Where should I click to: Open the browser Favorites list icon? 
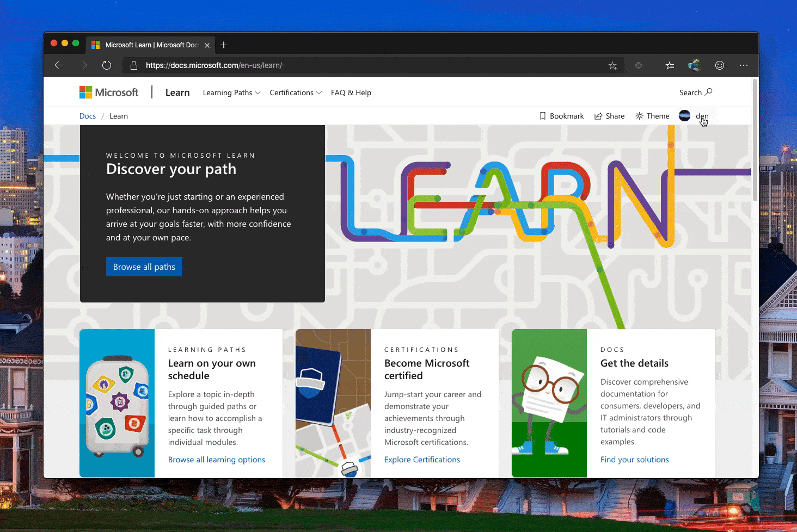pos(670,65)
